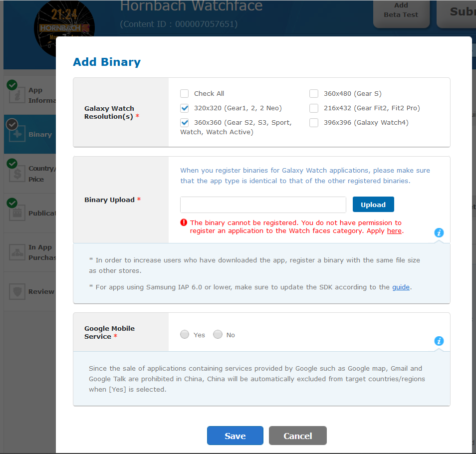Enable the Check All checkbox
476x454 pixels.
coord(185,93)
